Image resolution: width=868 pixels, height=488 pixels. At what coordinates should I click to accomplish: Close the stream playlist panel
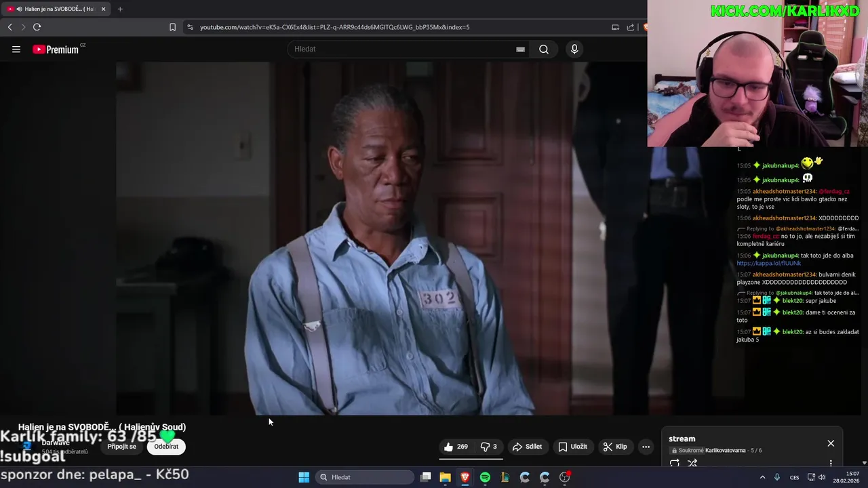click(x=831, y=443)
